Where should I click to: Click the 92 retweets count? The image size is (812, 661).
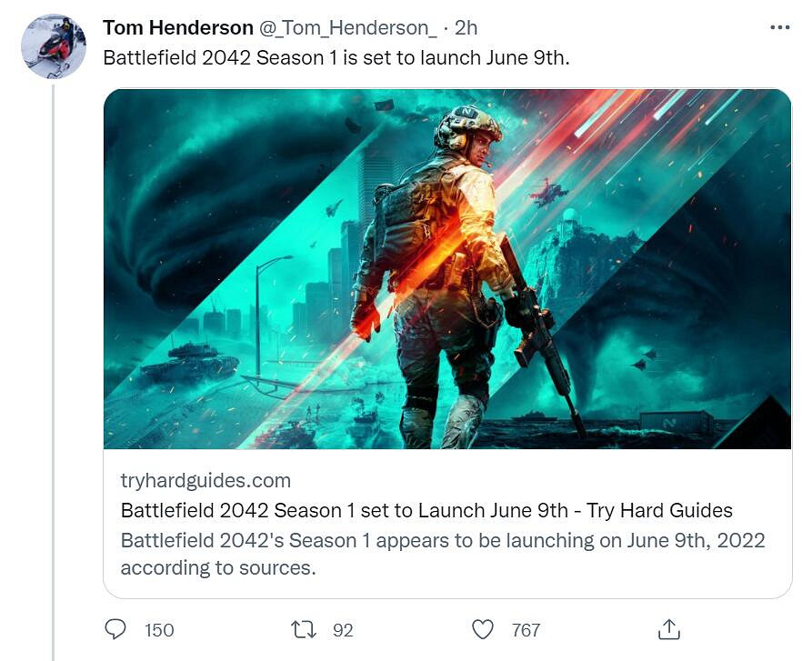tap(343, 630)
